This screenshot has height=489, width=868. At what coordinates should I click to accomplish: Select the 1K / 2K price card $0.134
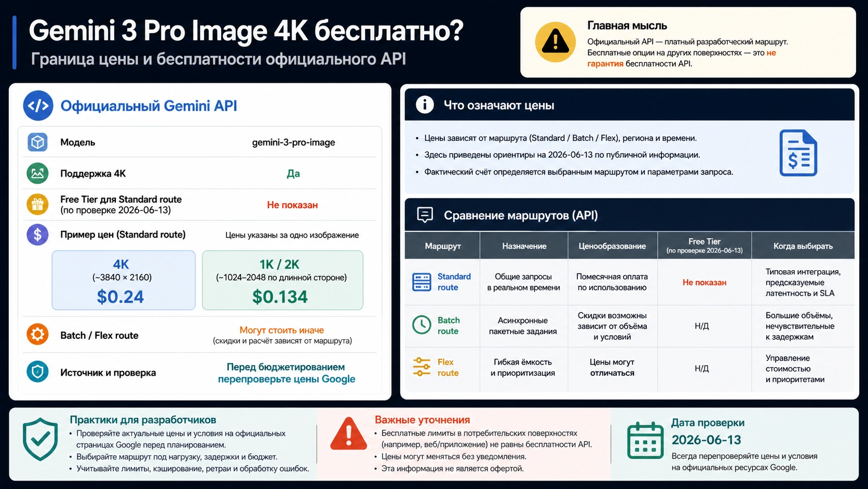[x=282, y=280]
